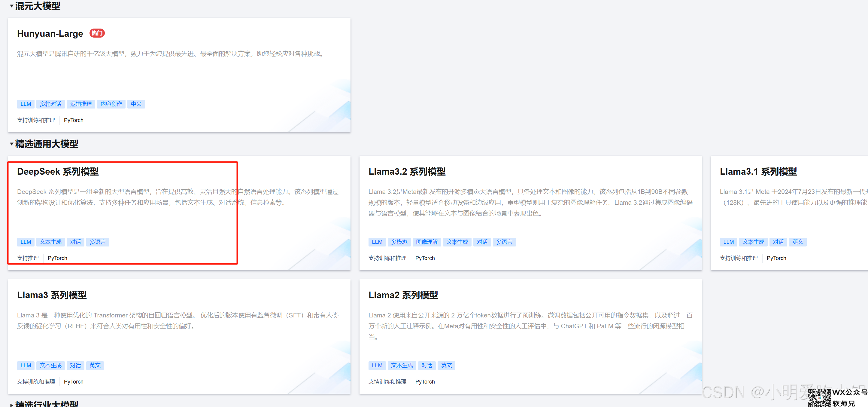Click the 中文 tag on Hunyuan-Large
The image size is (868, 407).
tap(136, 104)
